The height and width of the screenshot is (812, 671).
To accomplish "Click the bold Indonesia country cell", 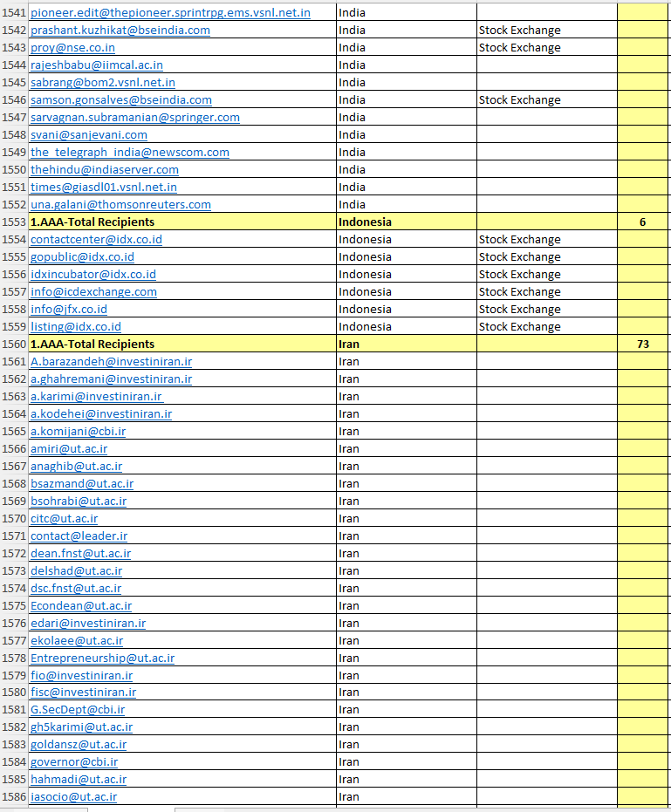I will 407,222.
